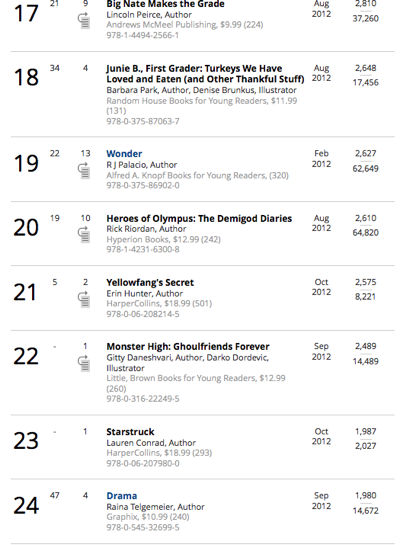The image size is (400, 545).
Task: Click rank number 24
Action: point(26,505)
